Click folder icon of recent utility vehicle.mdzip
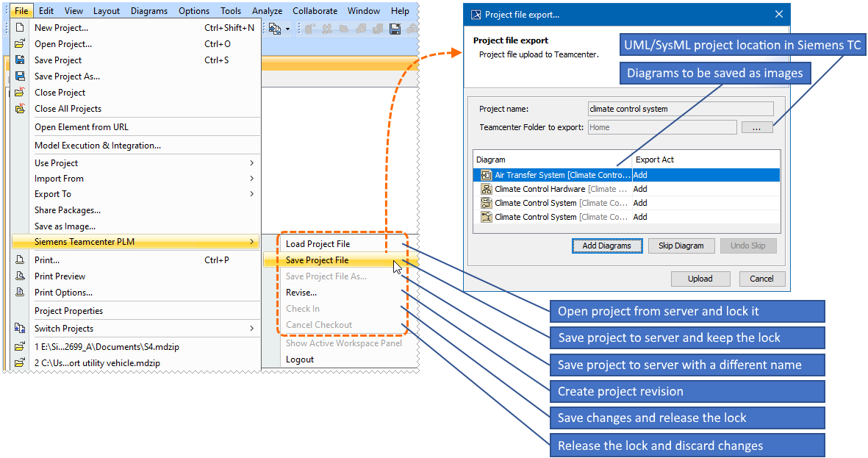Viewport: 868px width, 458px height. coord(20,362)
